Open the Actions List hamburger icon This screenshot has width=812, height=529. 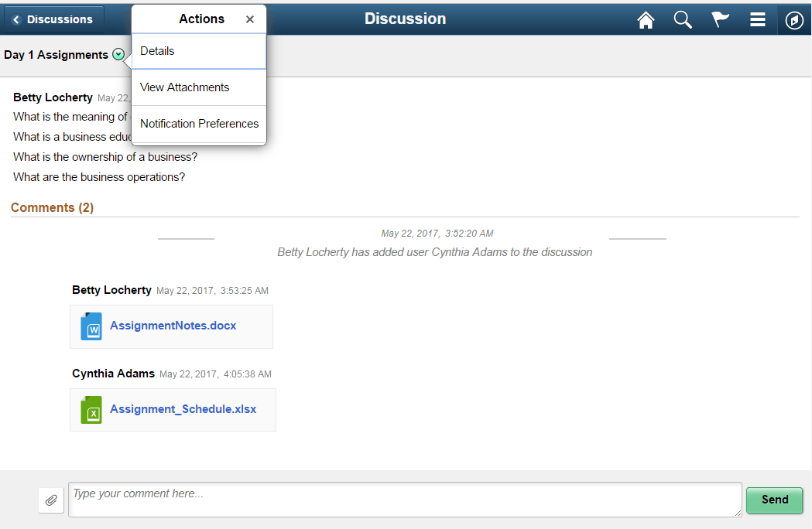coord(757,19)
